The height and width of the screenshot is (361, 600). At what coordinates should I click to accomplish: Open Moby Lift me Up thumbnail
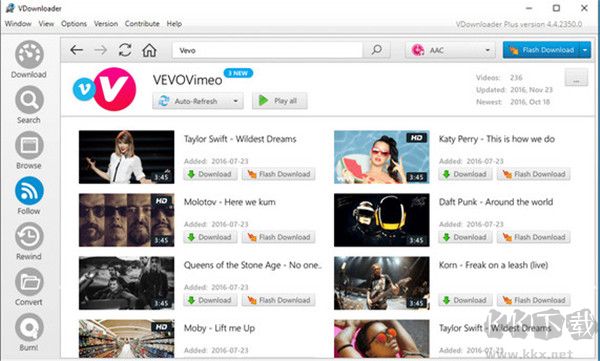coord(127,339)
